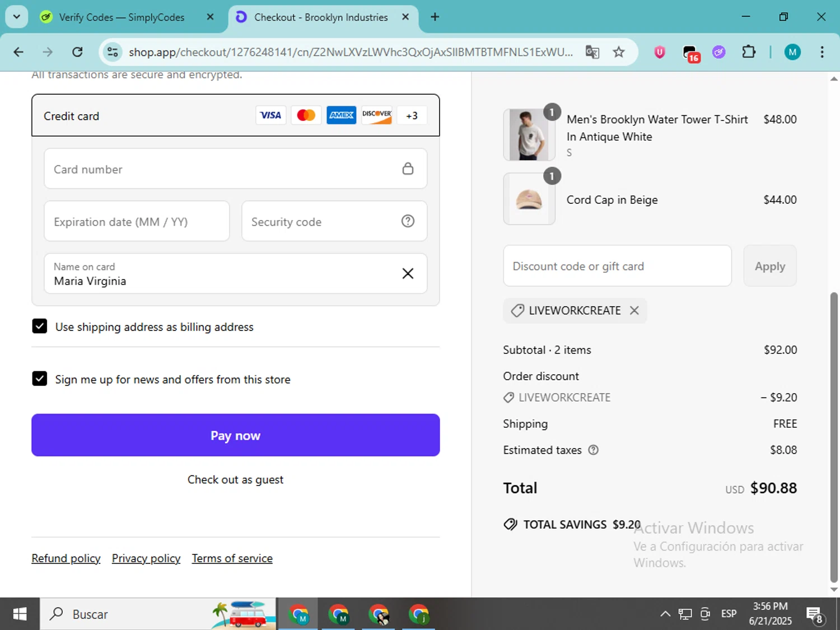This screenshot has width=840, height=630.
Task: Click the browser forward arrow
Action: [48, 52]
